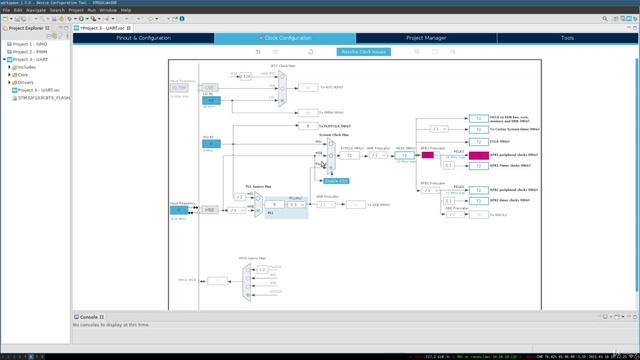Click the refresh clock tree icon
The image size is (640, 360).
coord(311,52)
